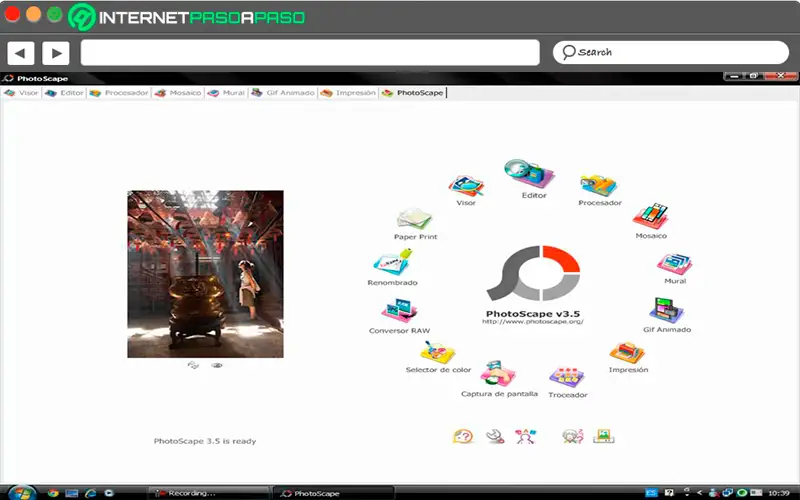The image size is (800, 500).
Task: Switch to the Editor tab
Action: (64, 93)
